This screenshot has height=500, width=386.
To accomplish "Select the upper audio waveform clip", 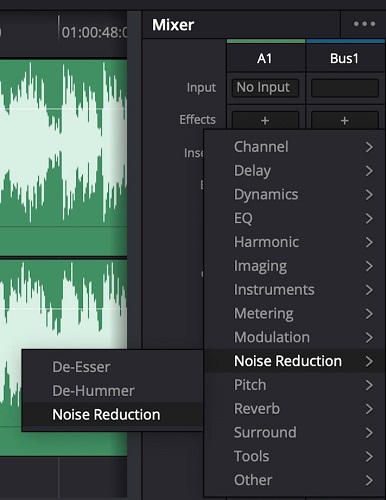I will (63, 157).
